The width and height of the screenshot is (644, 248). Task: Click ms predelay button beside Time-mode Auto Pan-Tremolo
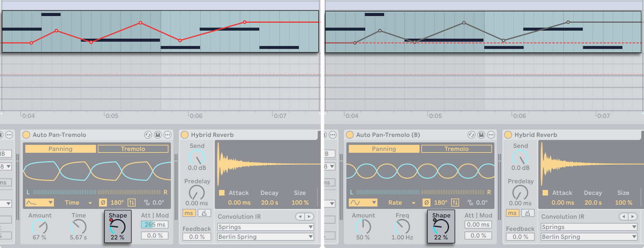[189, 213]
